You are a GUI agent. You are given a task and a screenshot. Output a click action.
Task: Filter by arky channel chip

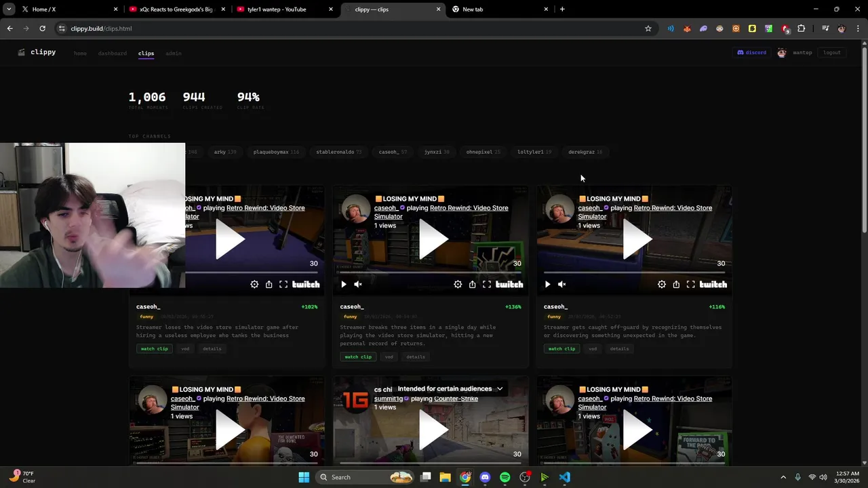225,152
